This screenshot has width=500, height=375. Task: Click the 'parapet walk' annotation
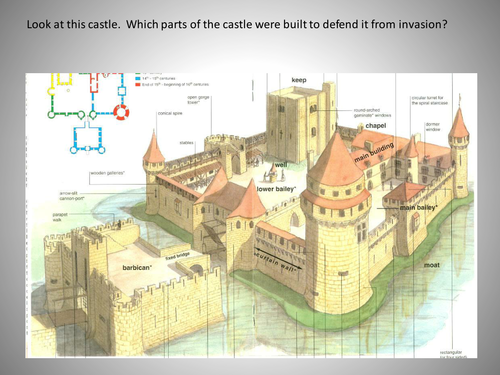(x=60, y=217)
